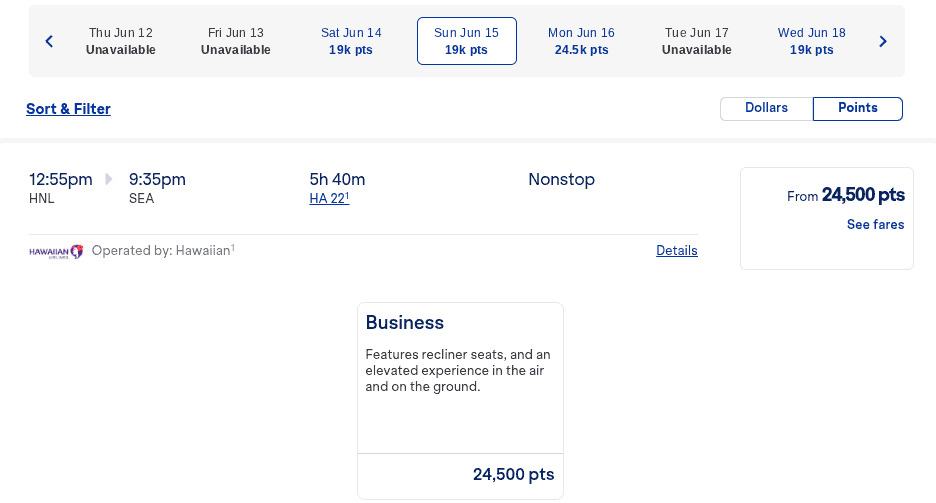Click the next dates right arrow
Viewport: 936px width, 503px height.
pos(883,41)
